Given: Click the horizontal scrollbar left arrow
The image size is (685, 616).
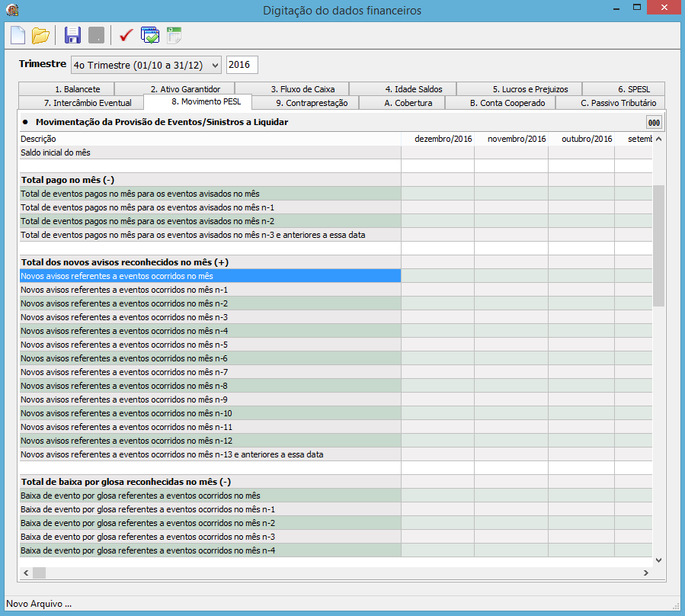Looking at the screenshot, I should [x=26, y=573].
